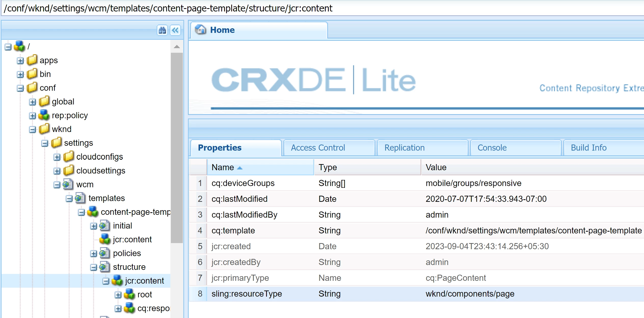Click the rep:policy node cube icon
This screenshot has width=644, height=318.
[x=44, y=115]
